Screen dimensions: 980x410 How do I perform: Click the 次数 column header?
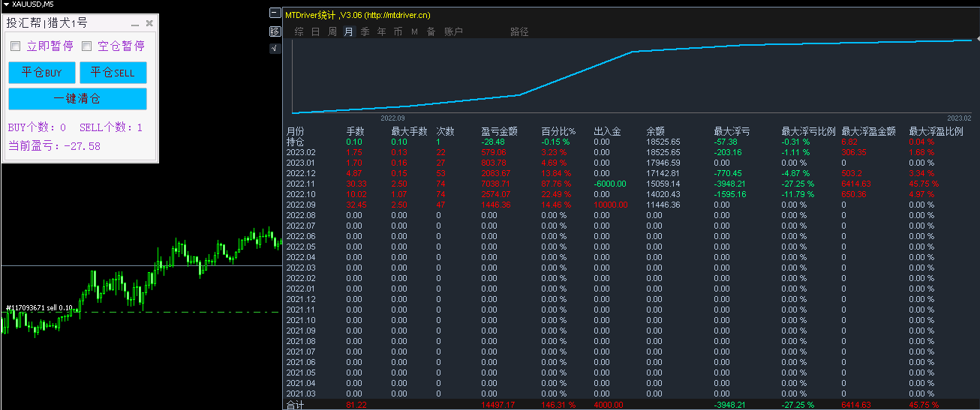tap(446, 131)
